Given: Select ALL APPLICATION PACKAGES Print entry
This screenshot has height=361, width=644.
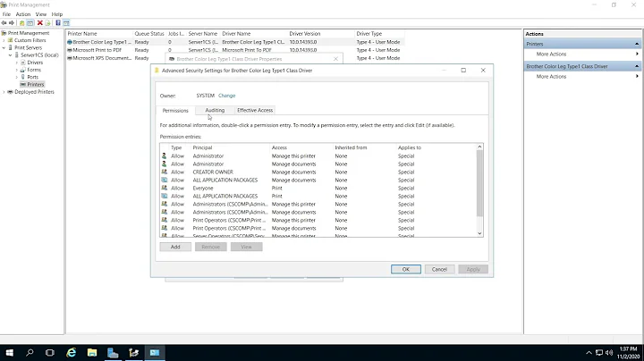Looking at the screenshot, I should pyautogui.click(x=318, y=196).
